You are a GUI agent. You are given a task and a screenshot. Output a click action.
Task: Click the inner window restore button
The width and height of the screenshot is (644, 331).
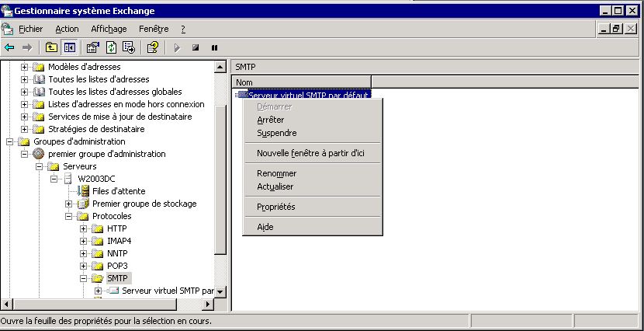[x=617, y=29]
